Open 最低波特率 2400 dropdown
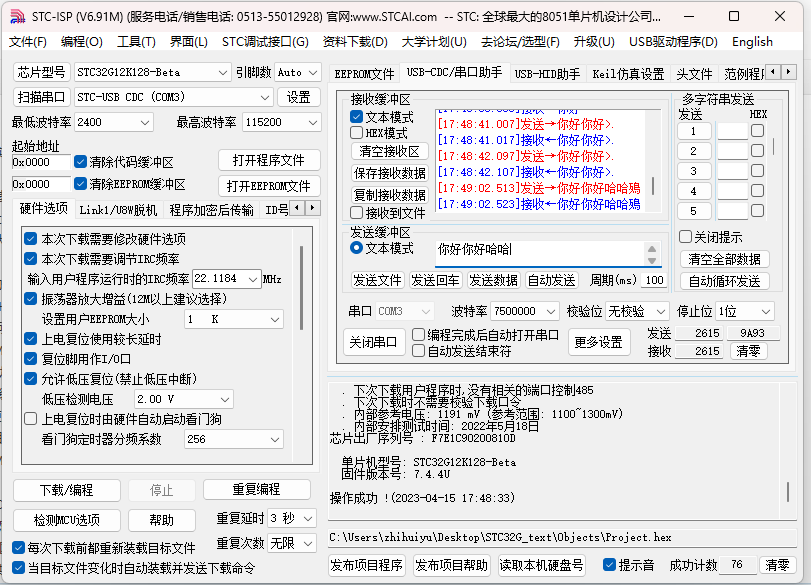Image resolution: width=811 pixels, height=585 pixels. (113, 123)
